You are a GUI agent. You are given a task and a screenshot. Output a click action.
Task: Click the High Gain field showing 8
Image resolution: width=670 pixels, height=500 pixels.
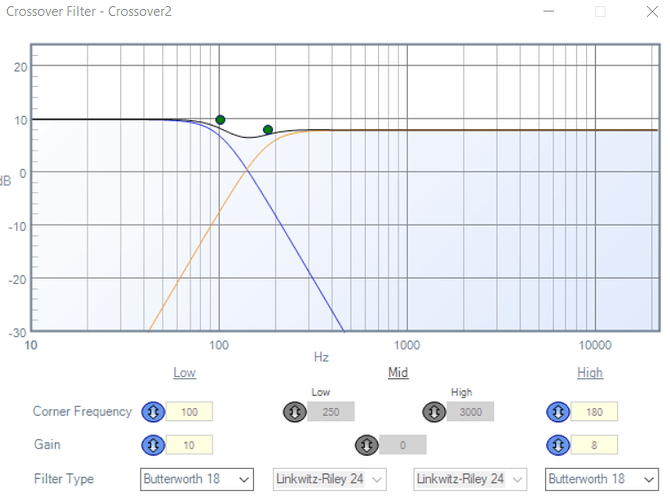point(594,444)
